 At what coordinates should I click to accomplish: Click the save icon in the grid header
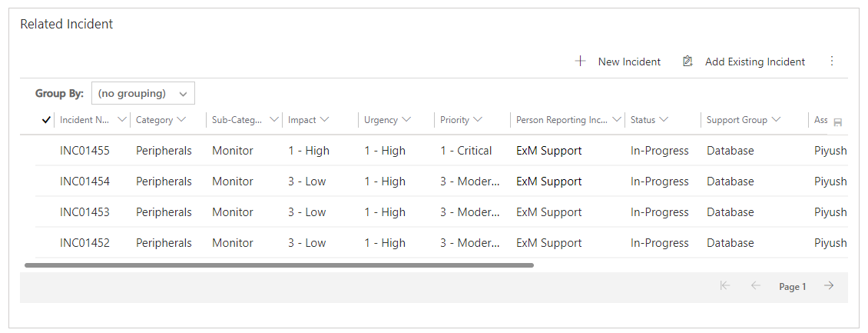tap(837, 122)
